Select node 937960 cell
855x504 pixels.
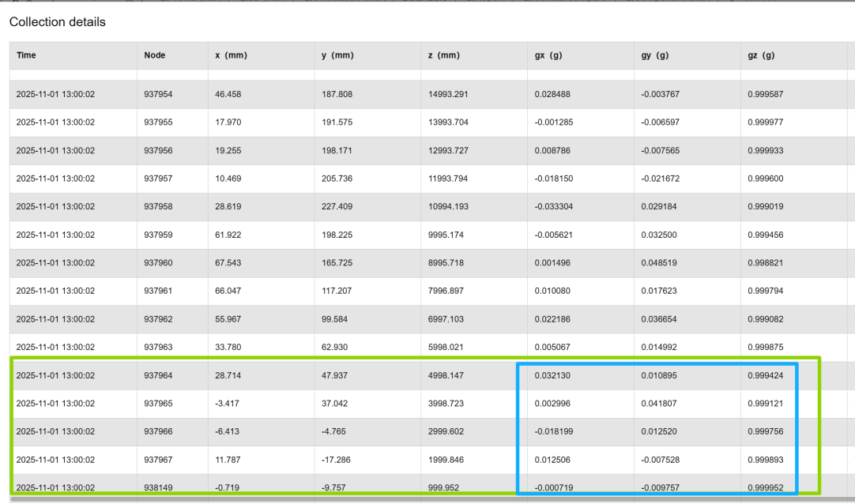tap(158, 262)
